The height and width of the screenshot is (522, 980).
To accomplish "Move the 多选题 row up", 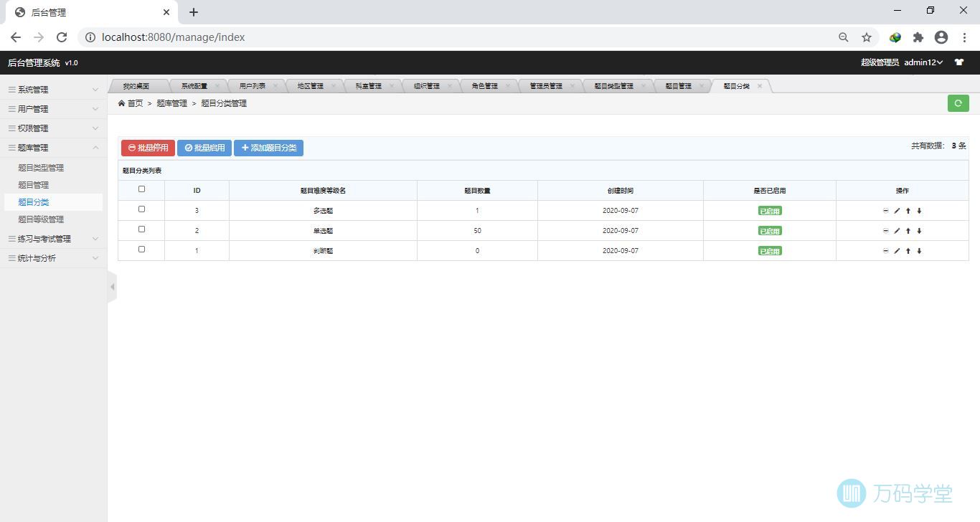I will 908,211.
